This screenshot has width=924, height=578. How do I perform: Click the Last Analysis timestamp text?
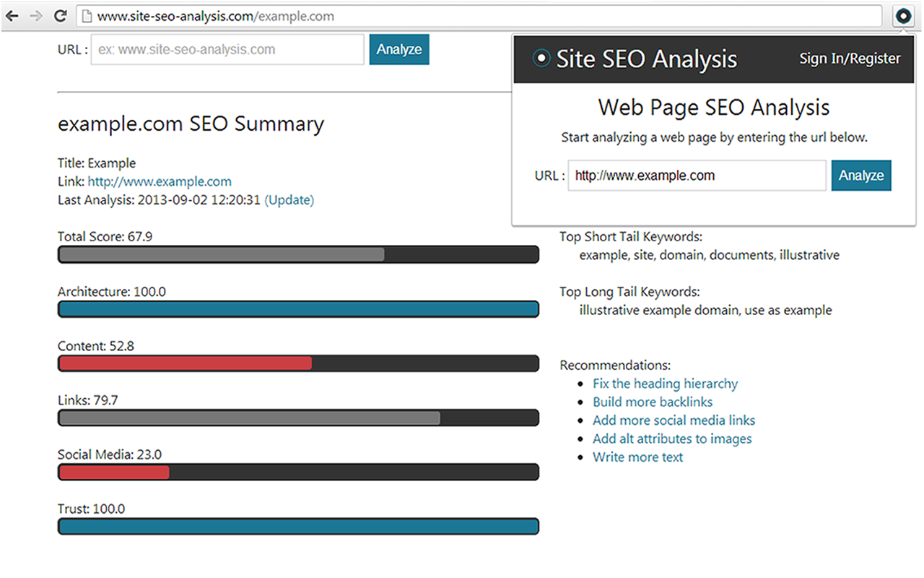(159, 200)
